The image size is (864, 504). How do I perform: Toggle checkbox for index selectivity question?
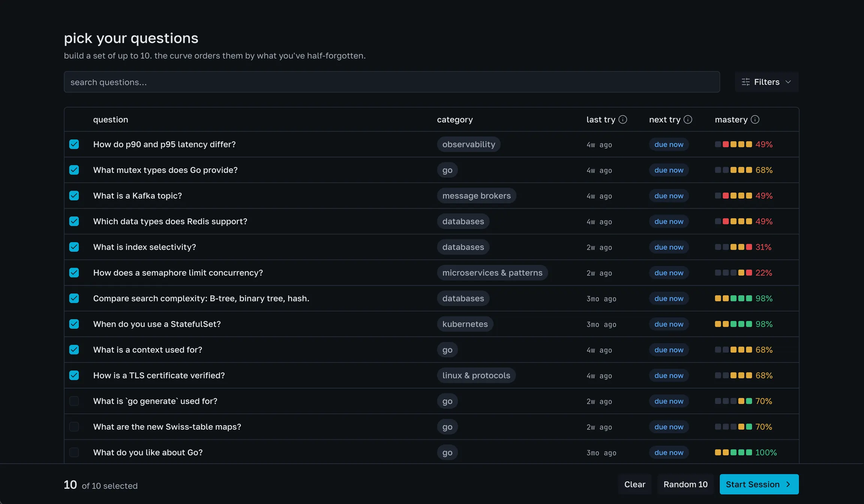[74, 247]
